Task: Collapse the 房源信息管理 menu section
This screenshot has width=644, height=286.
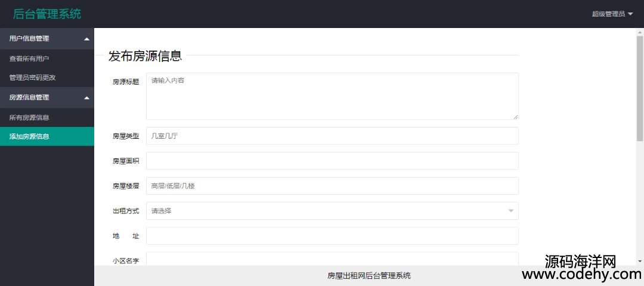Action: click(47, 98)
